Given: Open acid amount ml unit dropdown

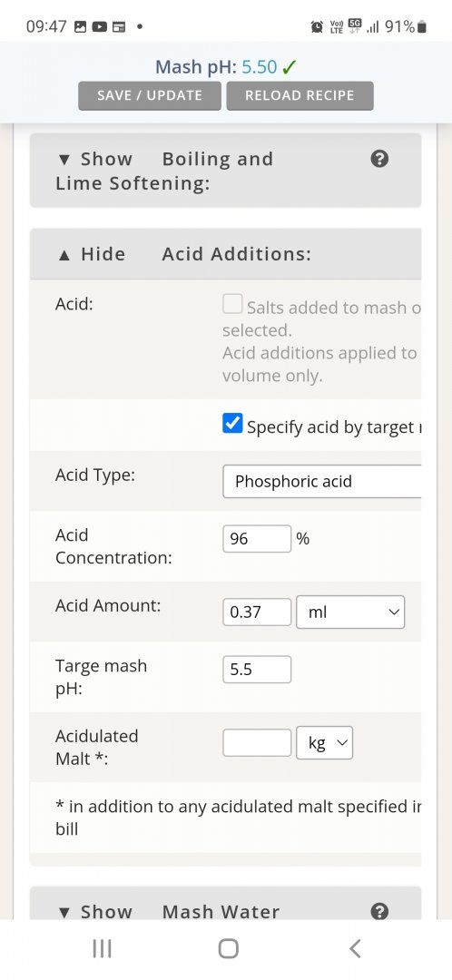Looking at the screenshot, I should click(350, 612).
